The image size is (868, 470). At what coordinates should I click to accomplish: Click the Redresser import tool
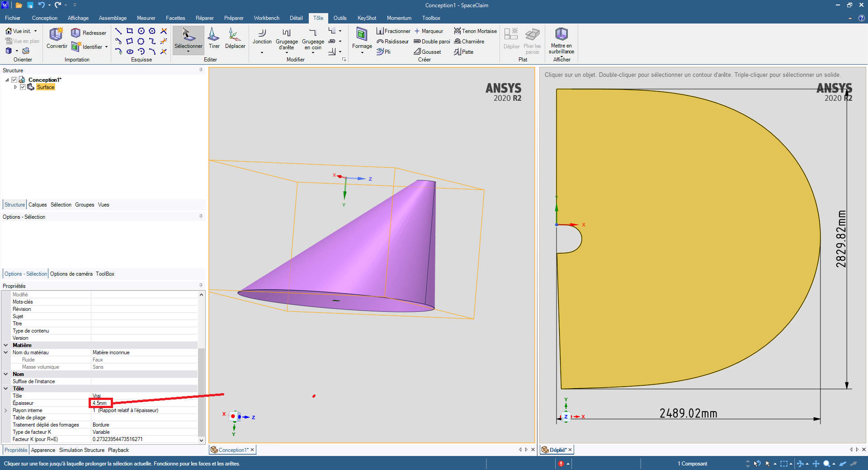pos(89,33)
